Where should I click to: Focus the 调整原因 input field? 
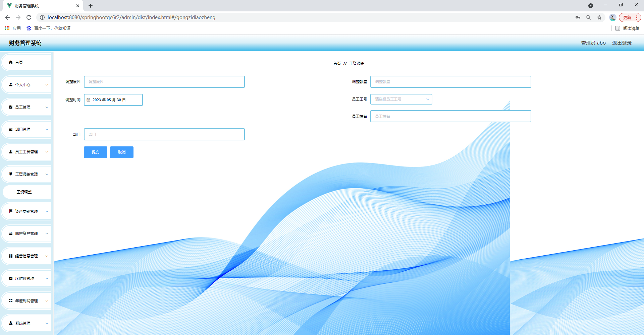pyautogui.click(x=164, y=82)
